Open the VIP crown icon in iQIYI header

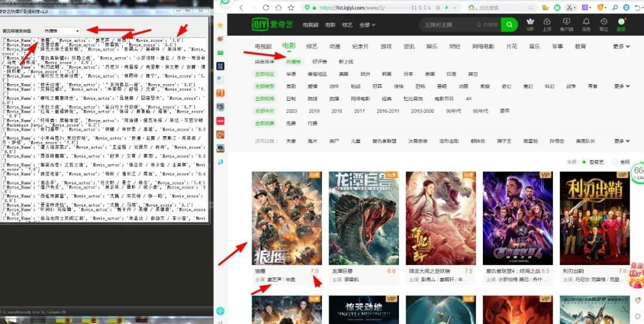click(x=530, y=24)
